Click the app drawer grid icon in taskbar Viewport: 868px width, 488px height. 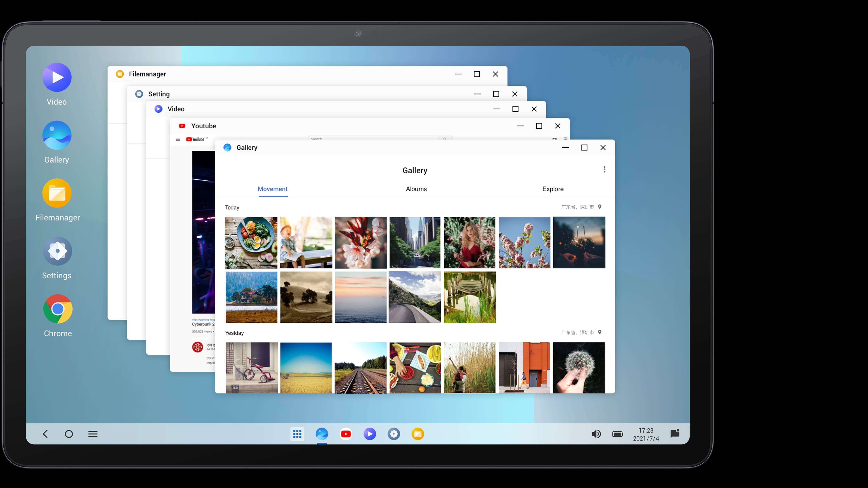[297, 434]
